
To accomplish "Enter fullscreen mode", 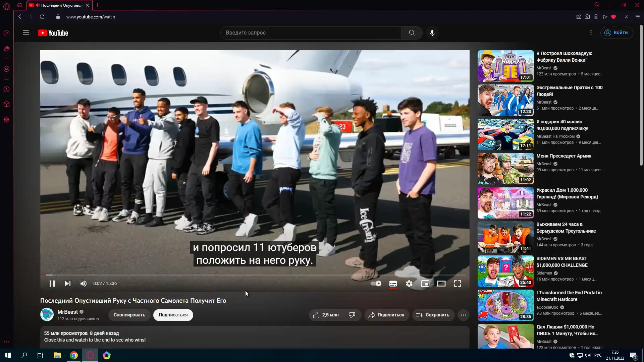I will pos(457,284).
